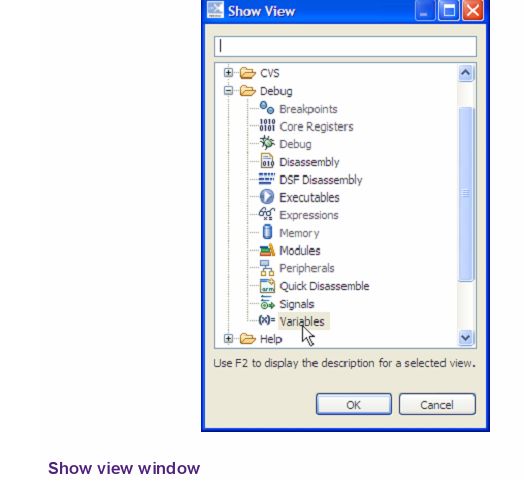
Task: Click the Modules books icon
Action: pyautogui.click(x=267, y=250)
